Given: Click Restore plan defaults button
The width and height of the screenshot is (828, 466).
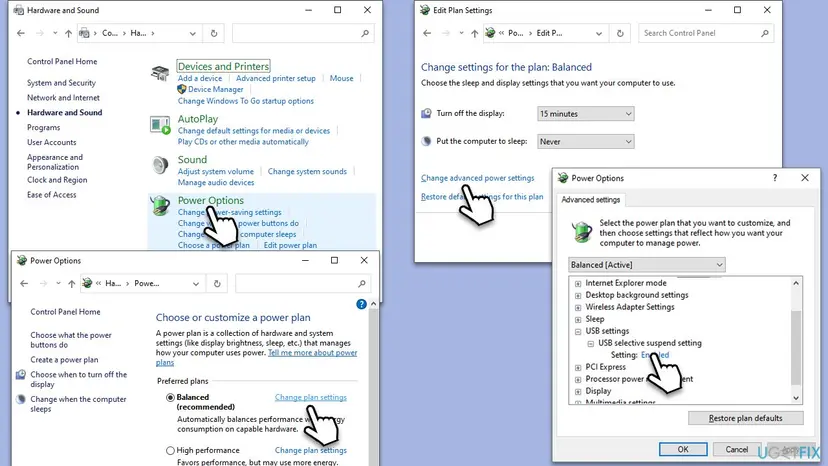Looking at the screenshot, I should (x=746, y=418).
